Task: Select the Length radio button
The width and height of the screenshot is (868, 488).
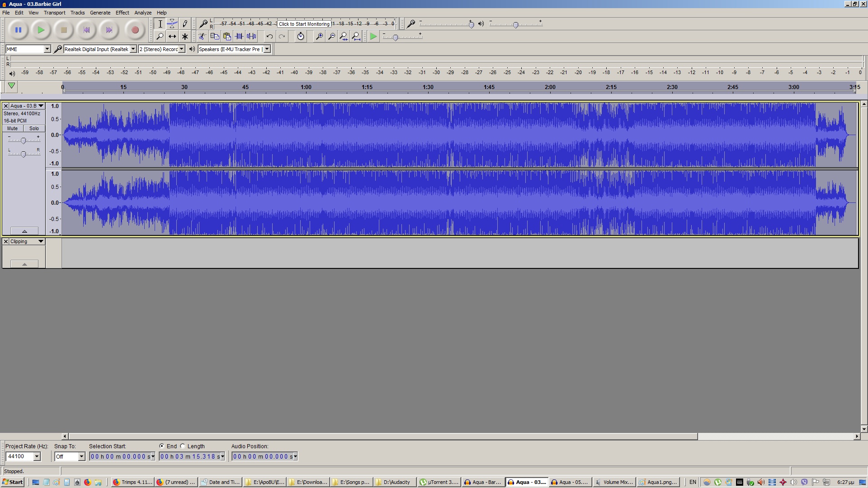Action: point(183,446)
